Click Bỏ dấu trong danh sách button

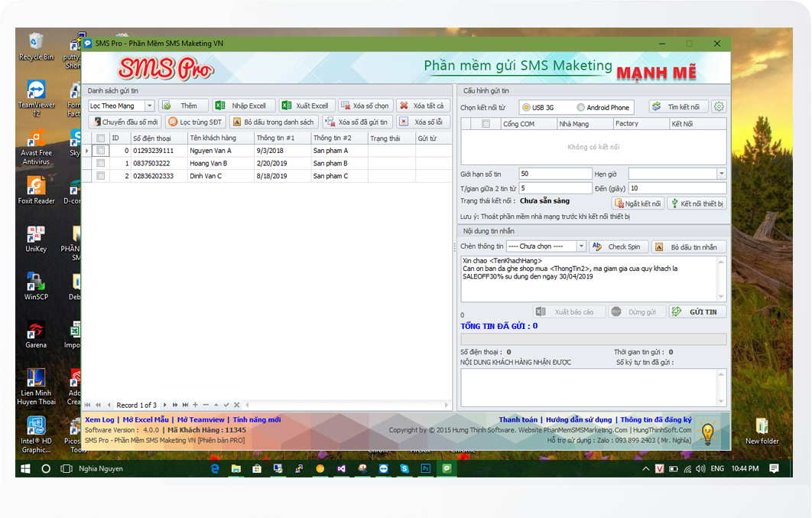(274, 122)
